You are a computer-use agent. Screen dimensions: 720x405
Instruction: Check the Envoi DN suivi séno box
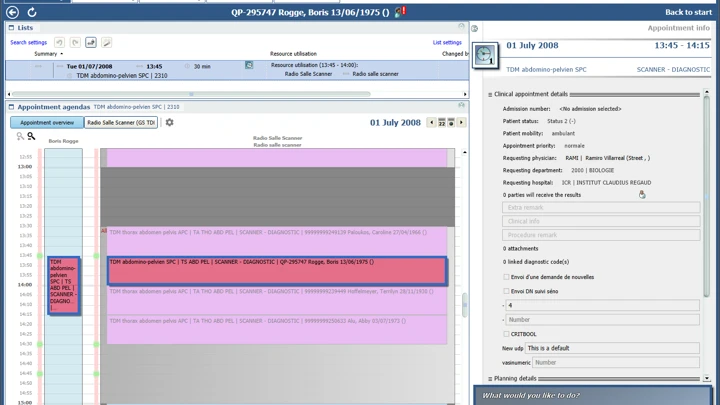coord(506,291)
